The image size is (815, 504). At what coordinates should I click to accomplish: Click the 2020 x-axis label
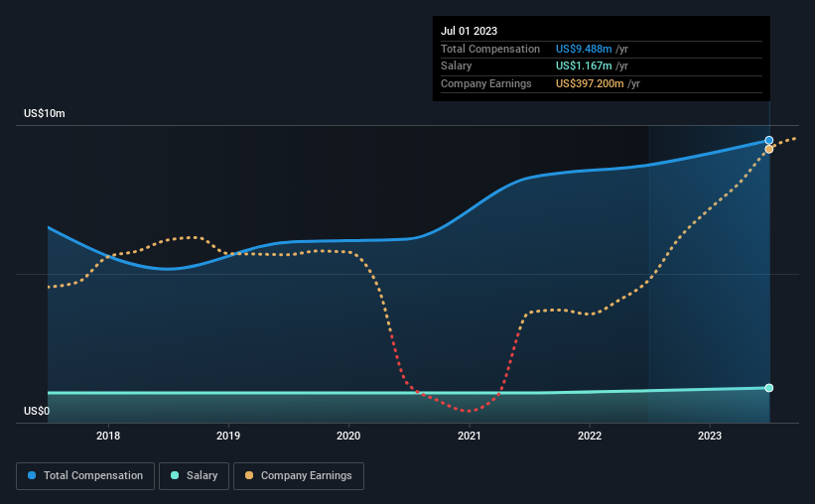[348, 436]
